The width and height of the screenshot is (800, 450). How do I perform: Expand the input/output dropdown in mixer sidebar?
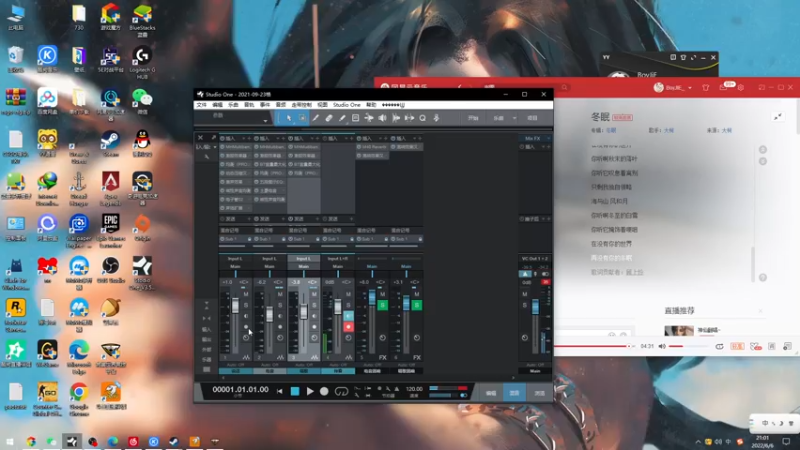pos(215,147)
